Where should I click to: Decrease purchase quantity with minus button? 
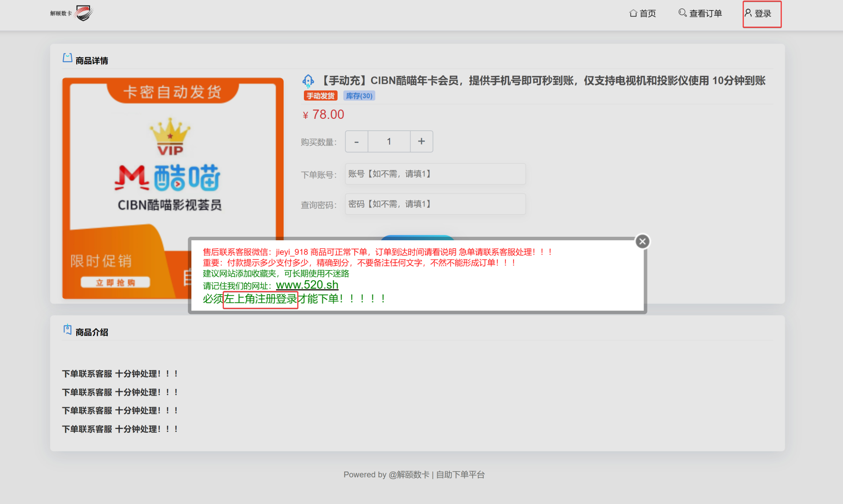tap(357, 142)
